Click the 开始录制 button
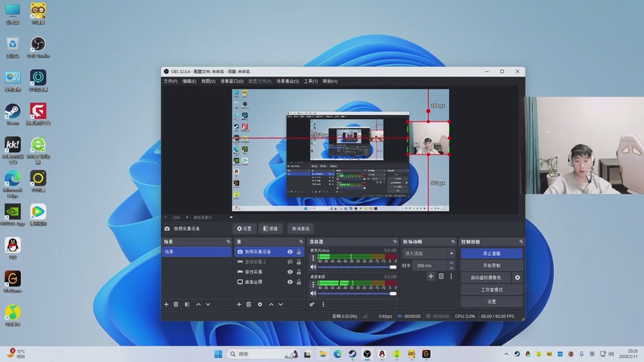Image resolution: width=644 pixels, height=362 pixels. pyautogui.click(x=491, y=265)
